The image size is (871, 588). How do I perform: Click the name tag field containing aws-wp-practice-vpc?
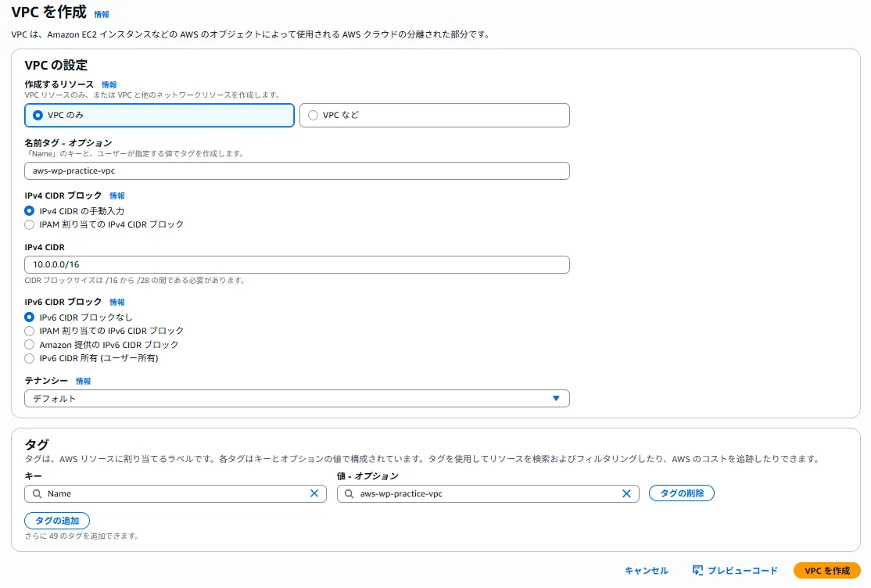296,170
